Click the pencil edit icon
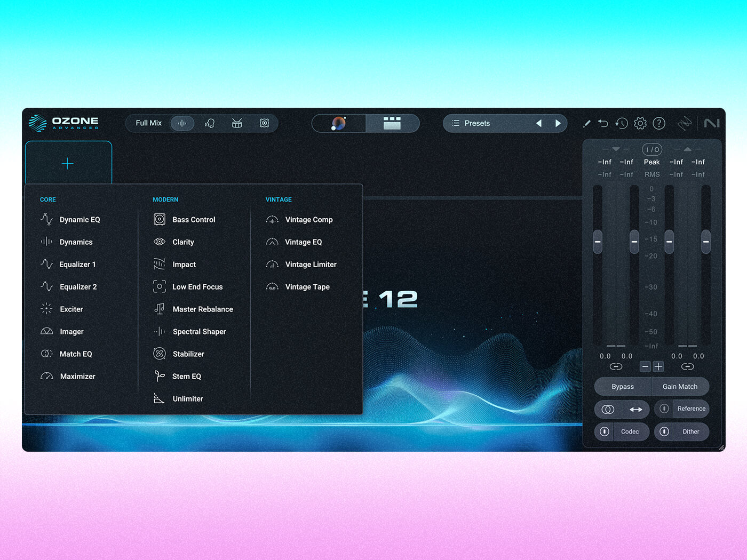The height and width of the screenshot is (560, 747). pos(586,123)
